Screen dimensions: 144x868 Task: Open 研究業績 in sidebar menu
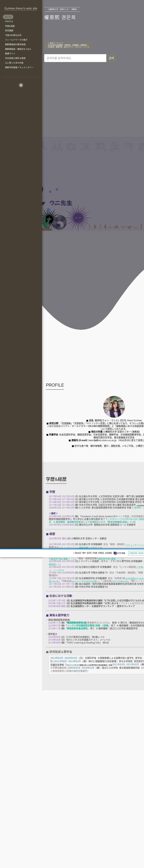[x=9, y=31]
